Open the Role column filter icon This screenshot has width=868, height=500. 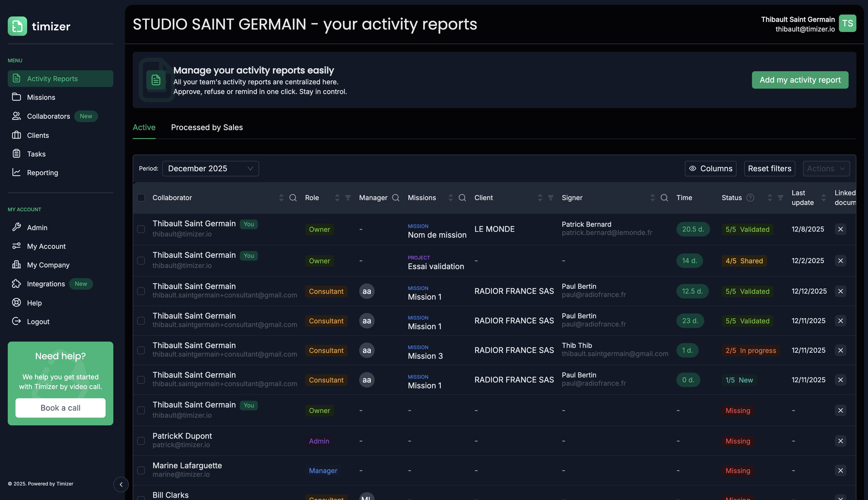click(348, 197)
